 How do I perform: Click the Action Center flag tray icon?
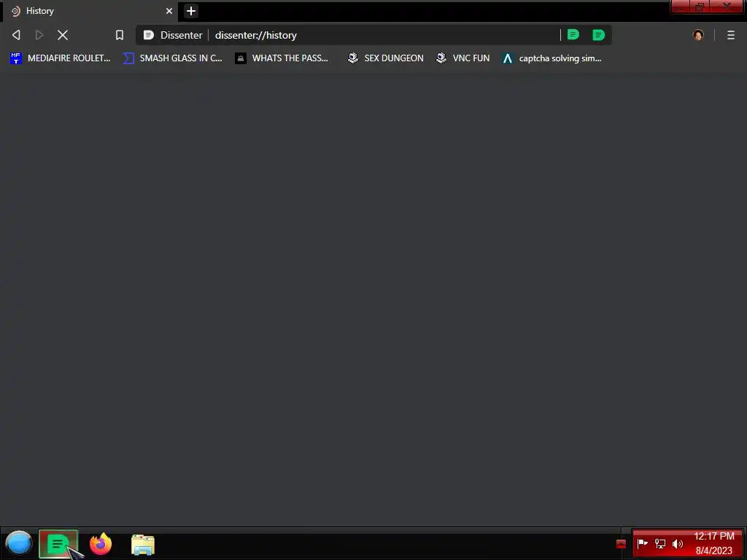(x=642, y=543)
